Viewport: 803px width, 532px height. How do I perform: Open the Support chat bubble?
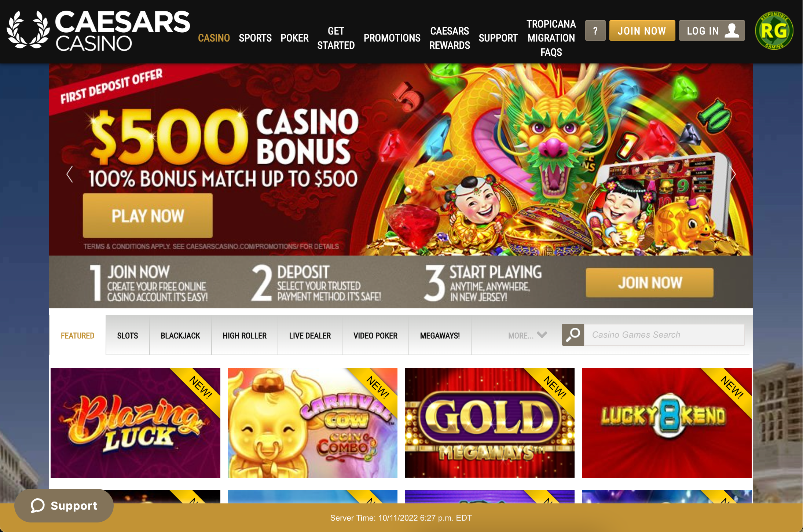pyautogui.click(x=64, y=506)
